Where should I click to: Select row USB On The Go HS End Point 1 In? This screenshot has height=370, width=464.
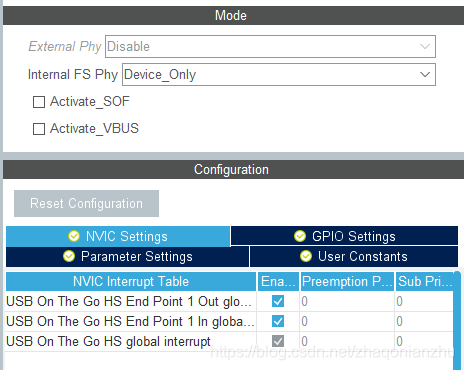point(229,321)
